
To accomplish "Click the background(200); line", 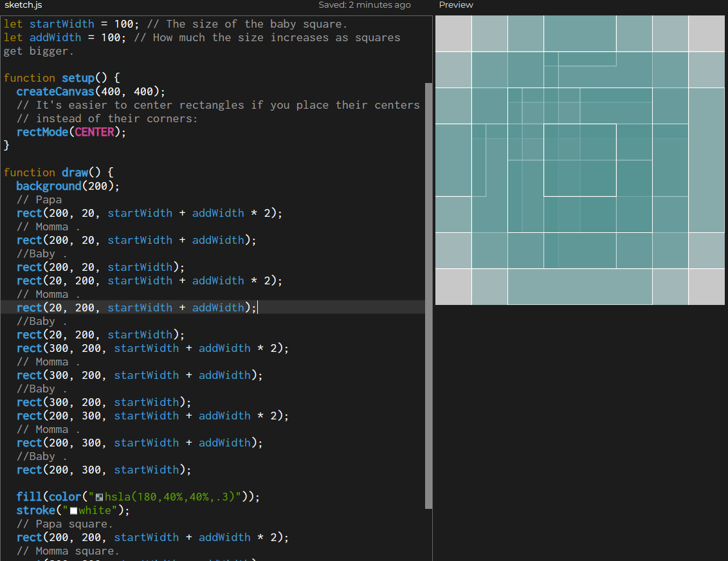I will pos(68,186).
